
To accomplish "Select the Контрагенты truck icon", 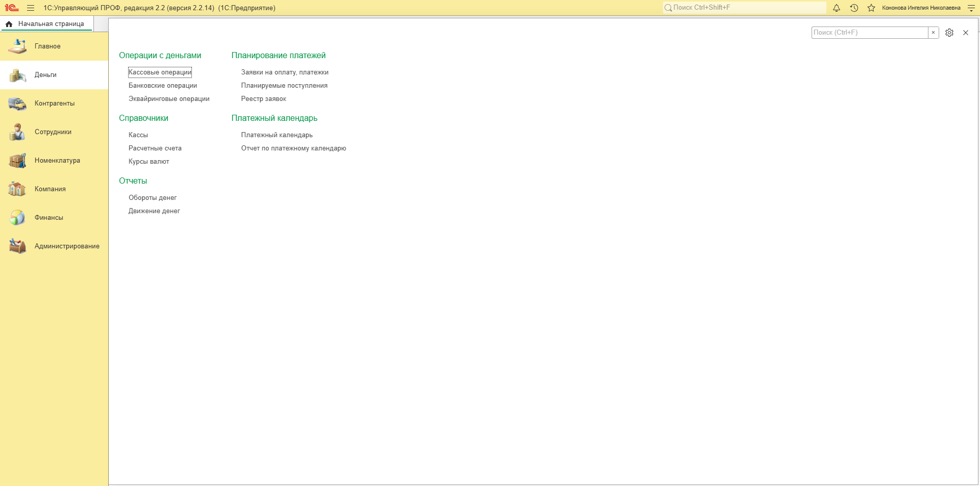I will point(17,104).
